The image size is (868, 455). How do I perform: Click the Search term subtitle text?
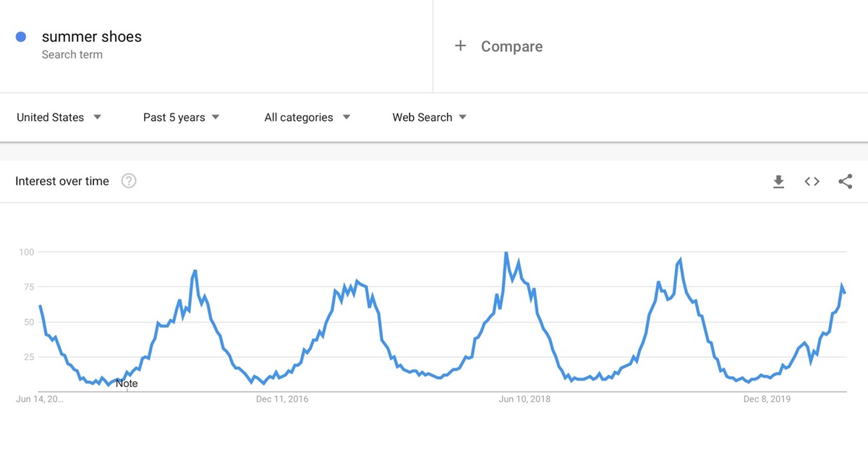tap(72, 55)
